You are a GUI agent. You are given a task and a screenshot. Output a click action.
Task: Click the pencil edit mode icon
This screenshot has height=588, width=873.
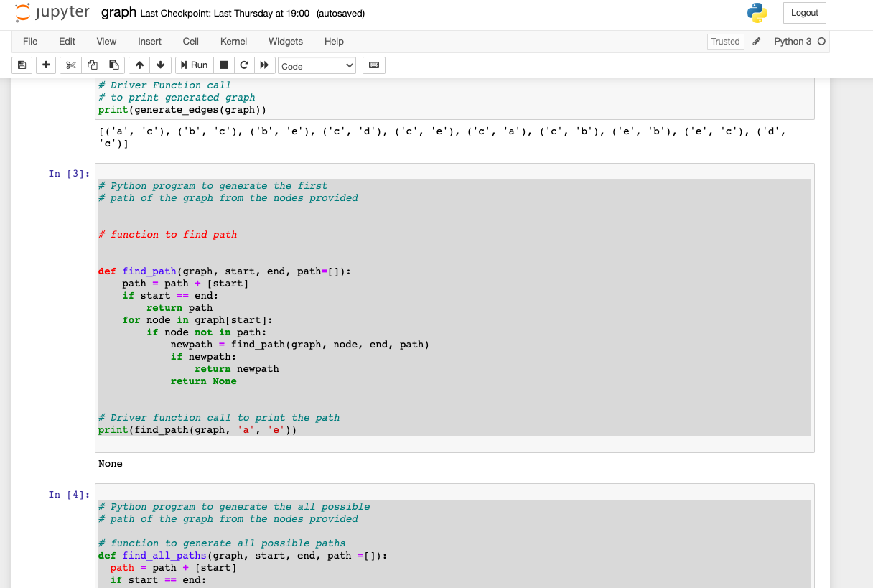pos(756,42)
